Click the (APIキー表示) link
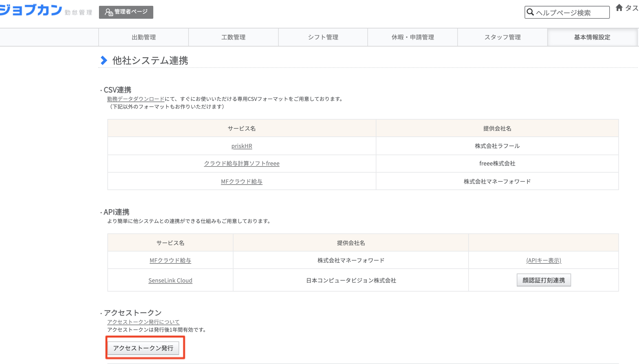This screenshot has height=364, width=639. (543, 261)
